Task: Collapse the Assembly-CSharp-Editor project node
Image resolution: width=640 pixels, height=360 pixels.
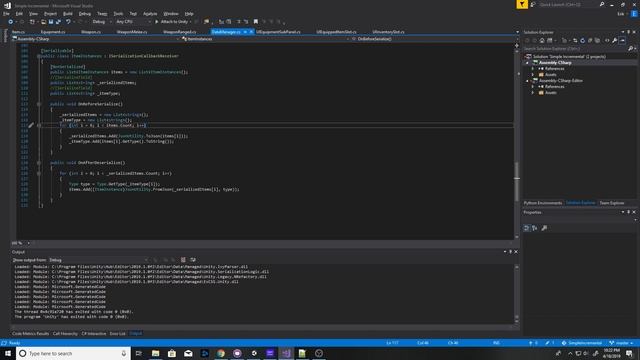Action: click(x=527, y=81)
